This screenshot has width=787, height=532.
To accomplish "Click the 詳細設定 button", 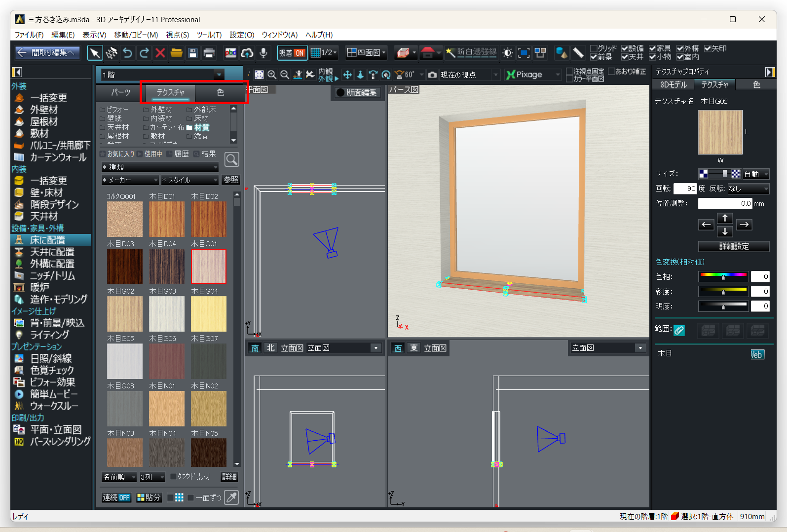I will [x=733, y=246].
